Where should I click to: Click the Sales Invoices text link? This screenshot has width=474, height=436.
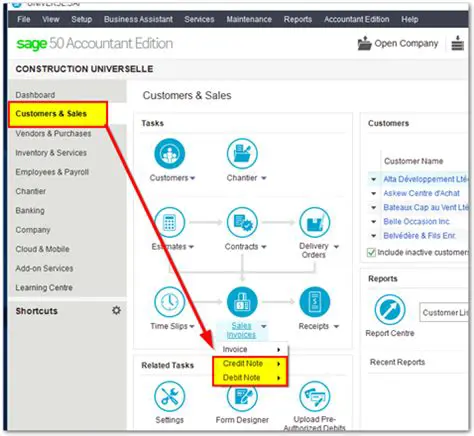(x=241, y=330)
